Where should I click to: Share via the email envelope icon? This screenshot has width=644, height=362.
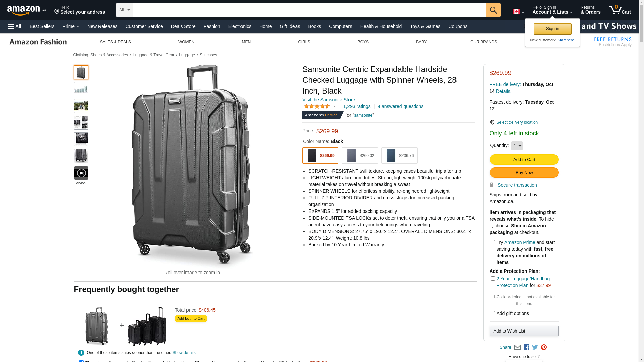point(517,347)
